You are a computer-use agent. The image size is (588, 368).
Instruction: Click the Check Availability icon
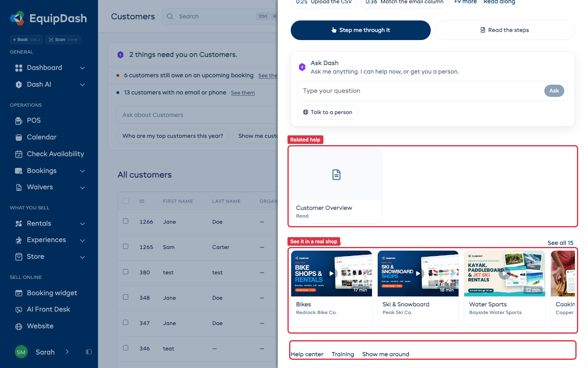pos(19,154)
